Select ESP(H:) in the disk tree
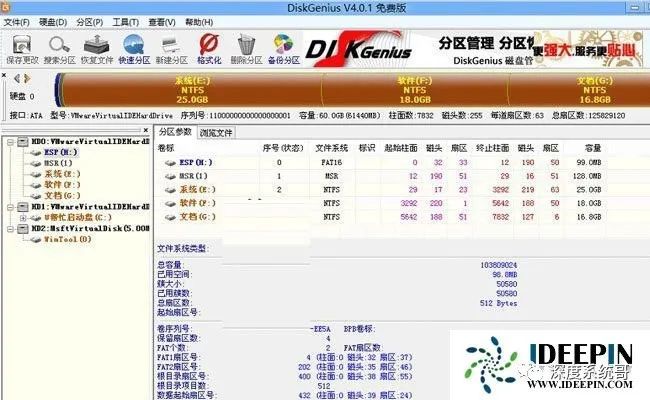Image resolution: width=650 pixels, height=400 pixels. [x=61, y=152]
